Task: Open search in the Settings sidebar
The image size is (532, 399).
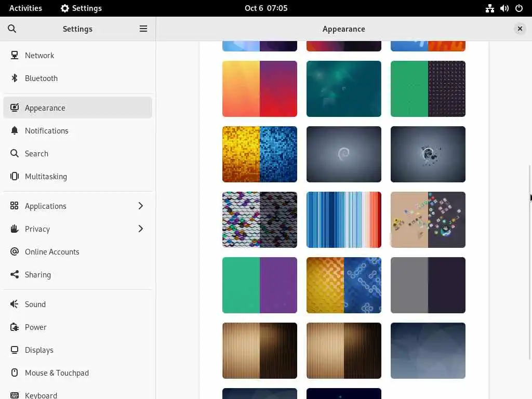Action: tap(12, 29)
